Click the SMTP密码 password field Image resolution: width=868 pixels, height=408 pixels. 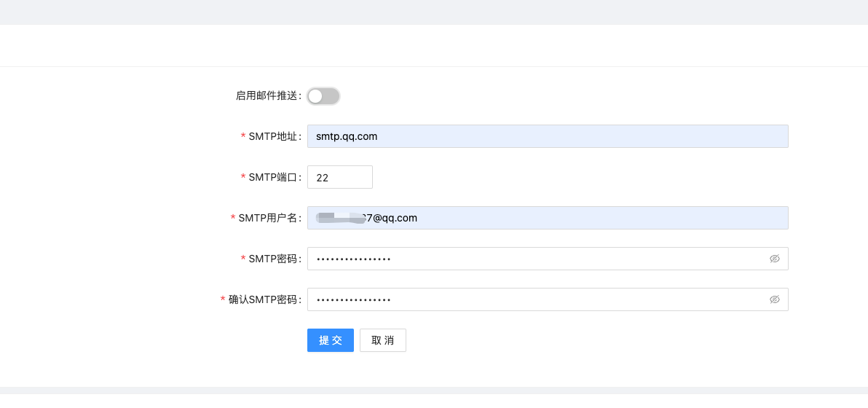click(x=548, y=259)
